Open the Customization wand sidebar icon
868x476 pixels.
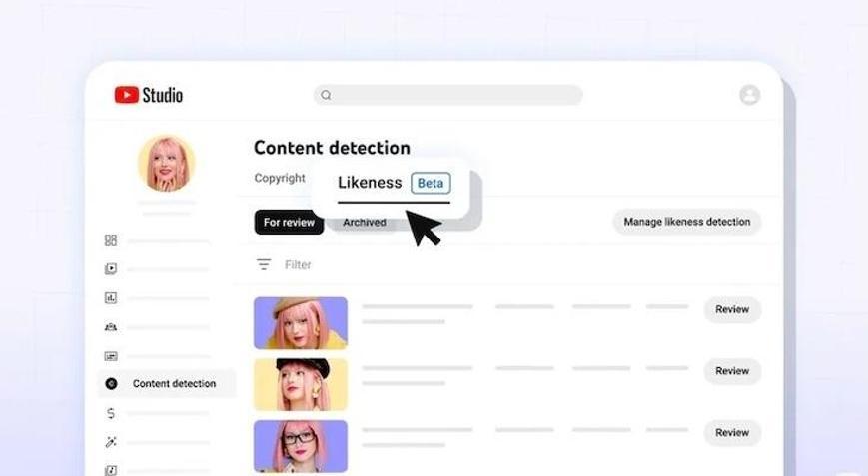111,442
